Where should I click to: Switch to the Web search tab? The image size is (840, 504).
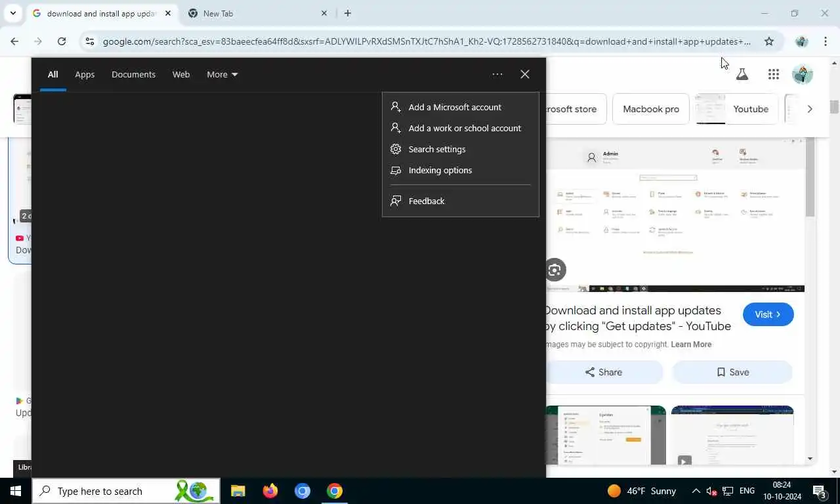(181, 74)
